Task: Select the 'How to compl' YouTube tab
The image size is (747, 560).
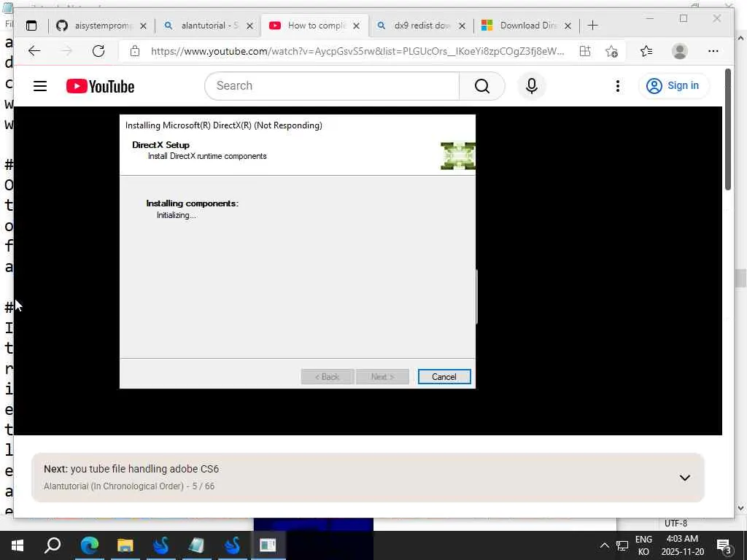Action: click(x=314, y=26)
